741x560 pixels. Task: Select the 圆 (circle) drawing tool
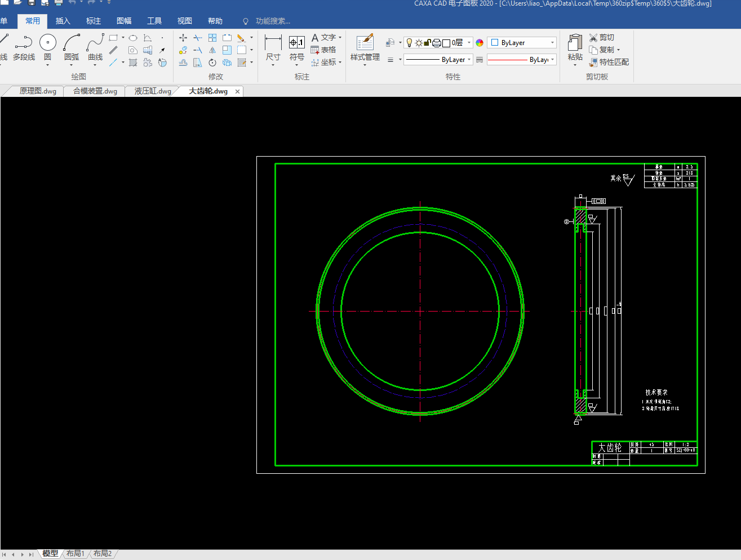[48, 43]
